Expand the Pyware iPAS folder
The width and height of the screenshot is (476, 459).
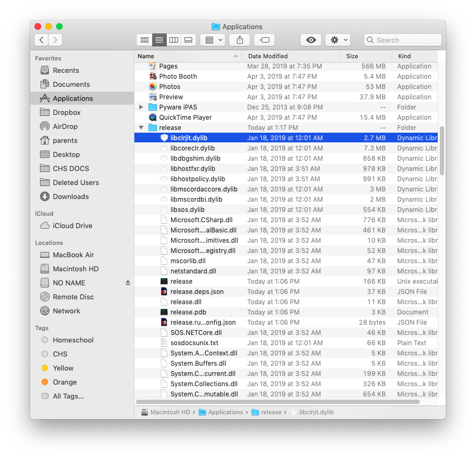(x=141, y=107)
